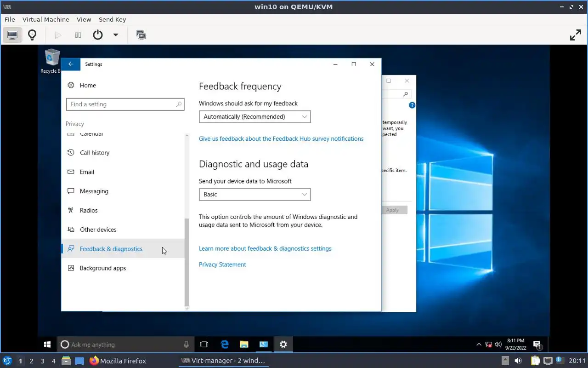Screen dimensions: 588x368
Task: Open the Settings gear on Windows taskbar
Action: (283, 344)
